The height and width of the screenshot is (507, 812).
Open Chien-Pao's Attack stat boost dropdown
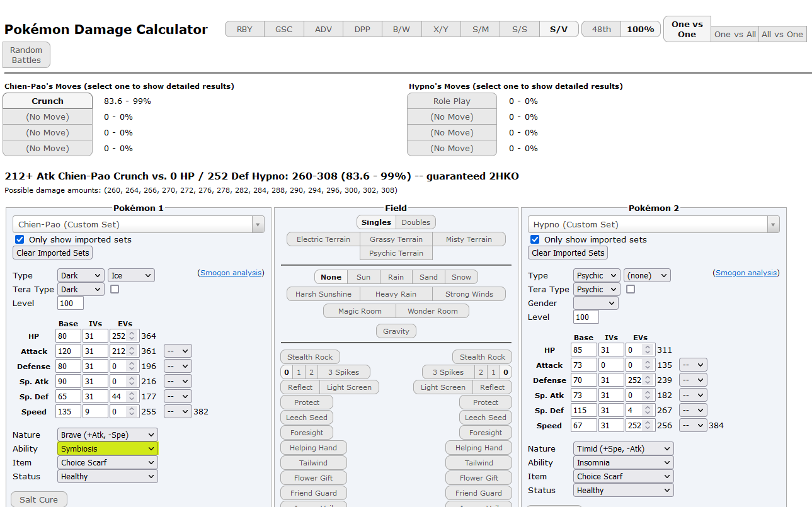[178, 351]
